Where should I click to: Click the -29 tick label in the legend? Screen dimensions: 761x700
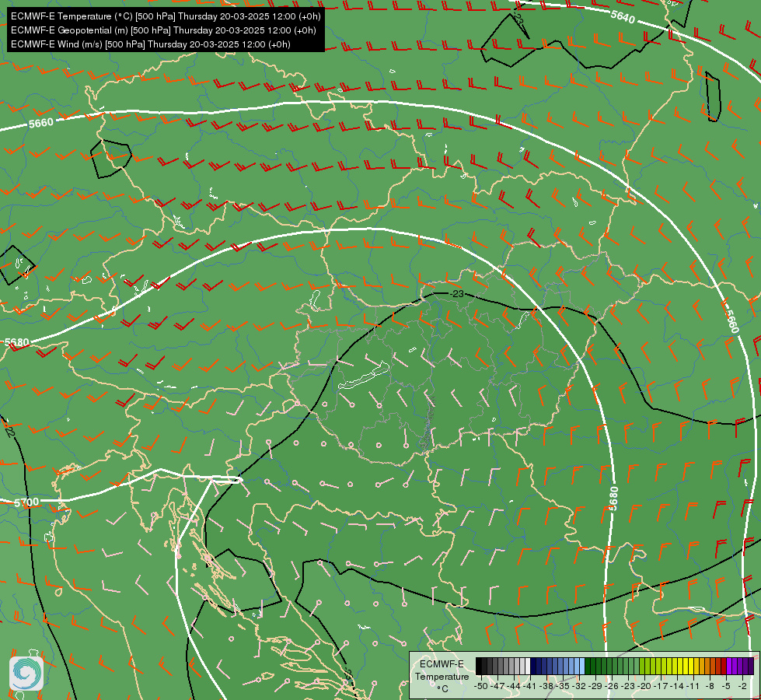pyautogui.click(x=596, y=686)
